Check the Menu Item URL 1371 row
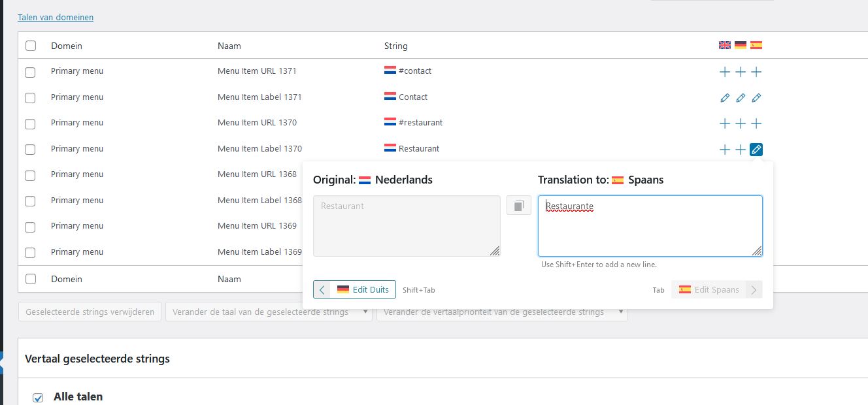Image resolution: width=868 pixels, height=405 pixels. point(30,72)
